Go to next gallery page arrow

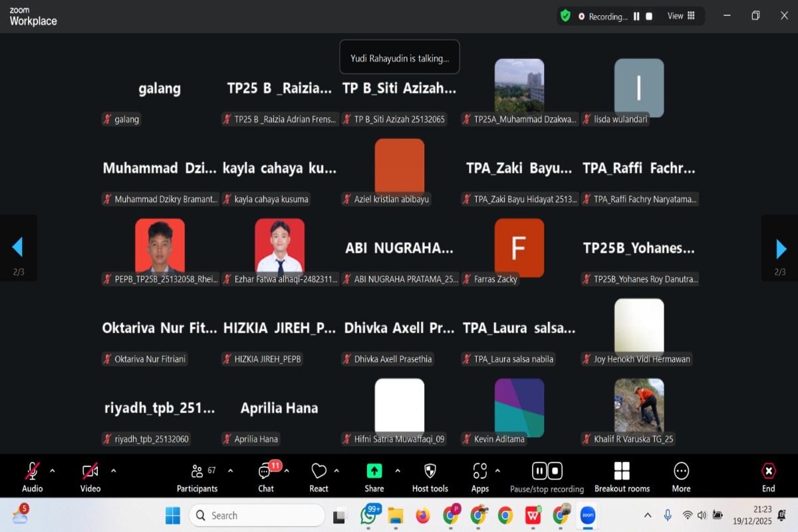tap(780, 248)
